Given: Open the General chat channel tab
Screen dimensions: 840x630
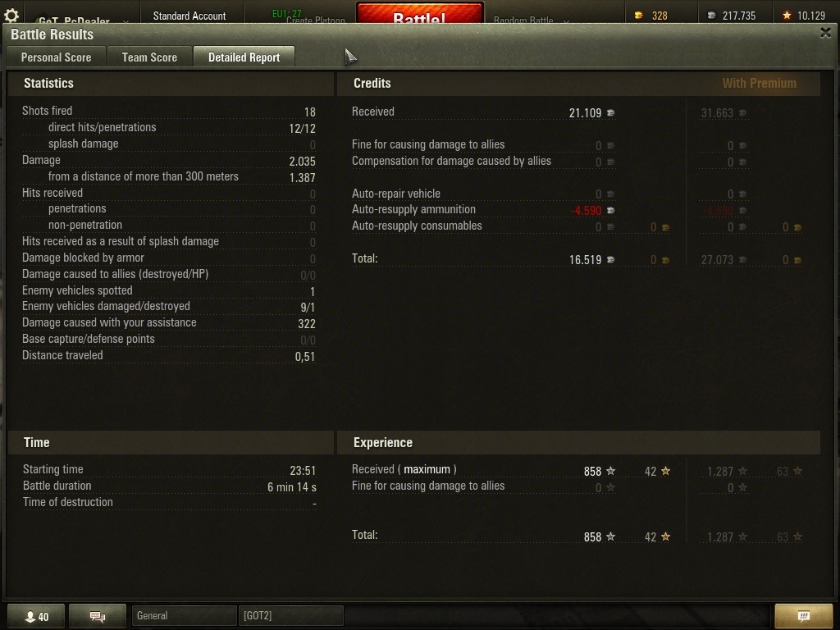Looking at the screenshot, I should click(x=184, y=615).
